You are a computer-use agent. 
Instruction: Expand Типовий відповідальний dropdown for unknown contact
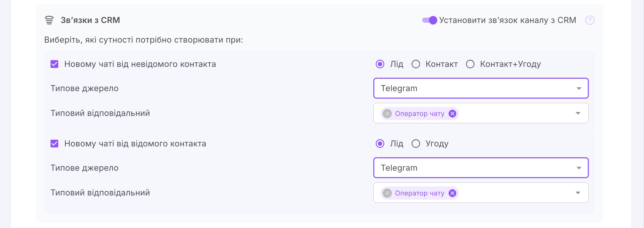pos(578,113)
